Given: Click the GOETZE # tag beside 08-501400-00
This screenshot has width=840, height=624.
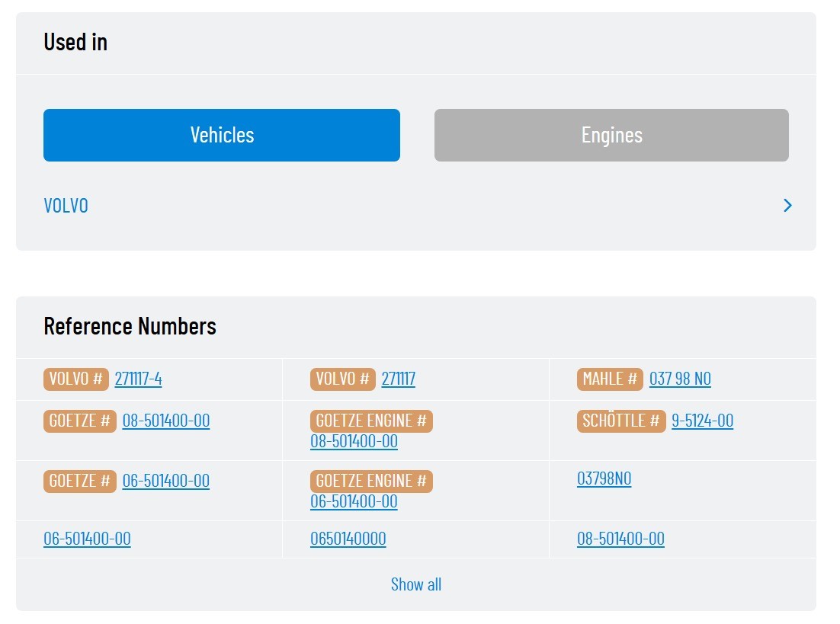Looking at the screenshot, I should pos(80,421).
